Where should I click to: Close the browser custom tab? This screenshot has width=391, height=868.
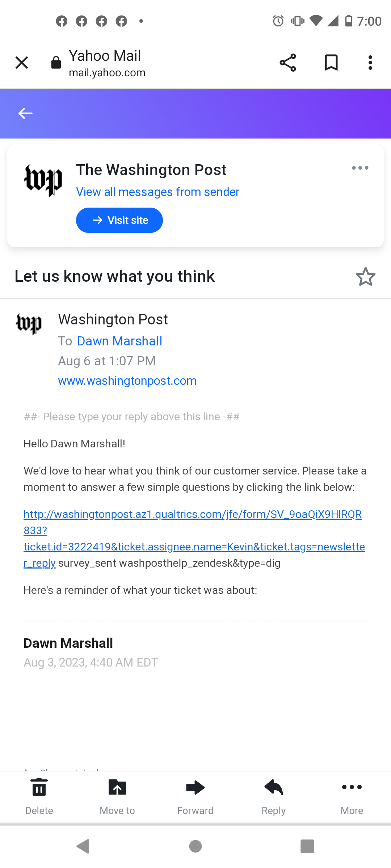pyautogui.click(x=22, y=63)
